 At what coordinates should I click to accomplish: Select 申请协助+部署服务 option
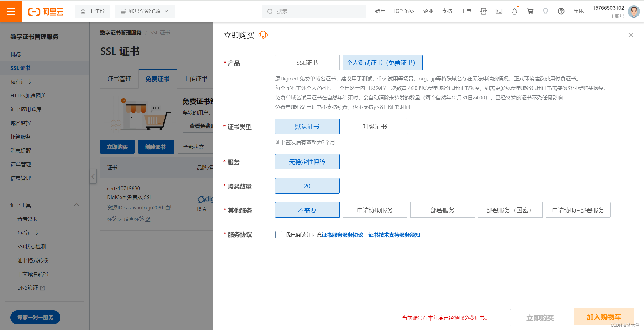tap(578, 210)
